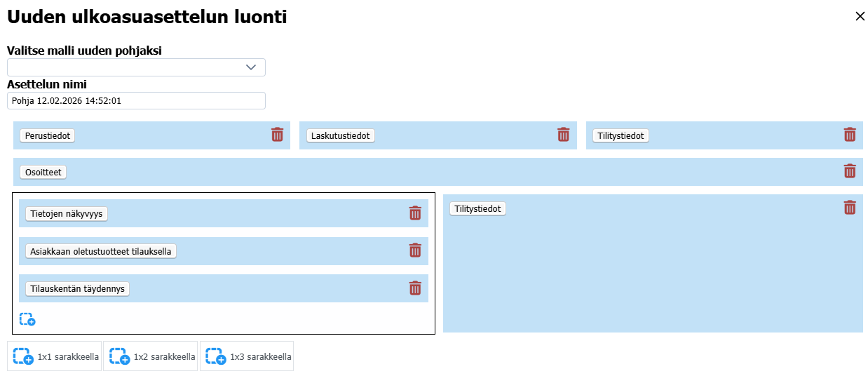The image size is (868, 376).
Task: Delete the Laskutustiedot block with trash icon
Action: (563, 135)
